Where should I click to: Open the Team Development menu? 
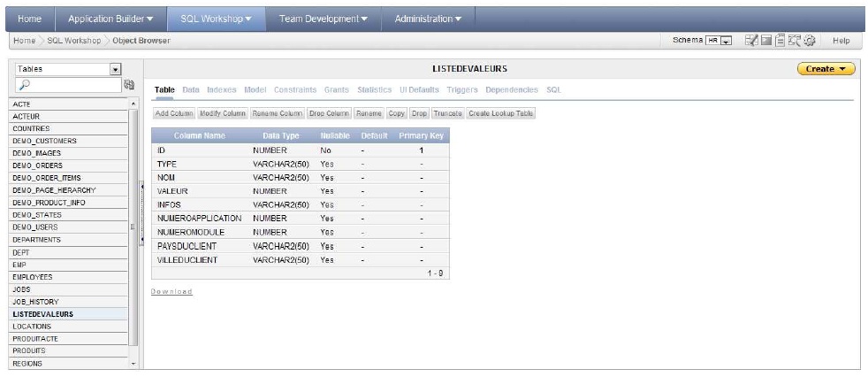324,19
